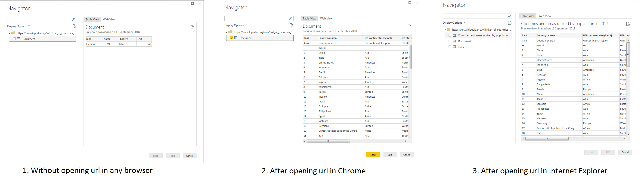
Task: Click Country or area header in third Navigator
Action: [559, 36]
